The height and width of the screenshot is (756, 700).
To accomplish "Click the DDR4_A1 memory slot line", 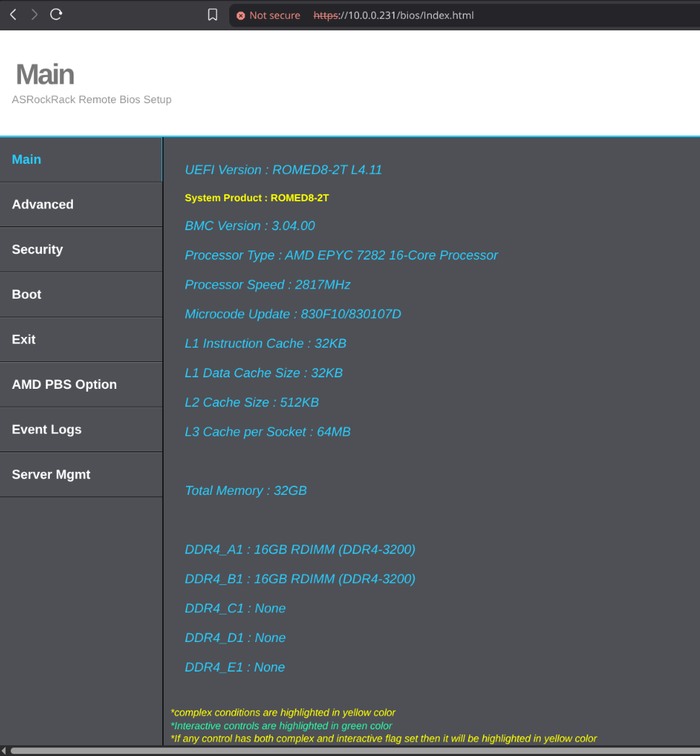I will click(x=300, y=550).
